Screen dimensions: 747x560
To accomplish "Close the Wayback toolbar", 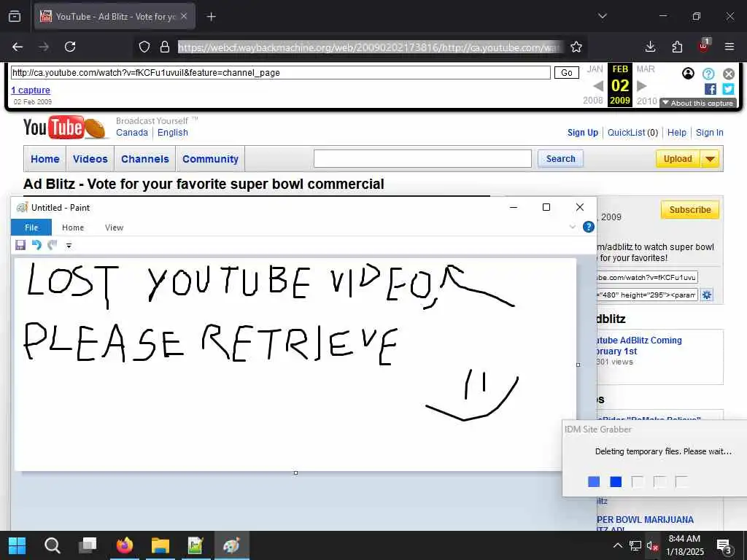I will click(x=729, y=74).
